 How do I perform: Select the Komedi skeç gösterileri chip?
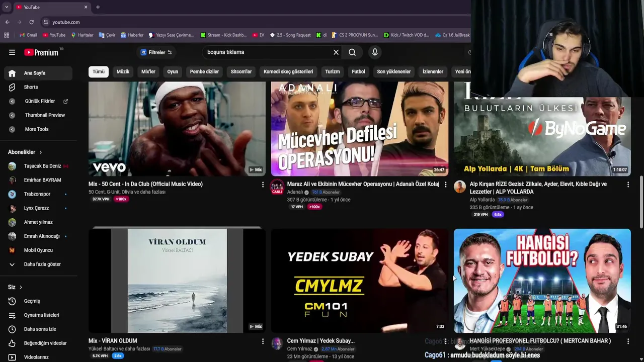288,71
